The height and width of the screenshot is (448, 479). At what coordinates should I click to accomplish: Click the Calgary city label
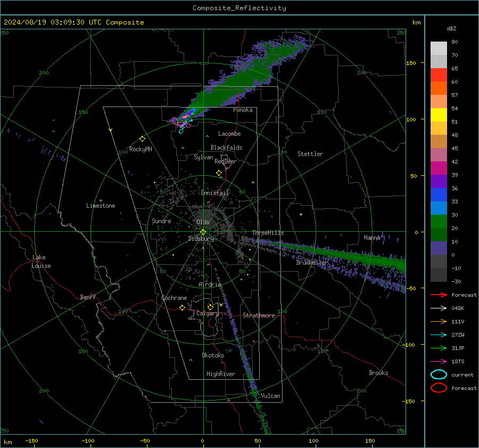click(208, 313)
